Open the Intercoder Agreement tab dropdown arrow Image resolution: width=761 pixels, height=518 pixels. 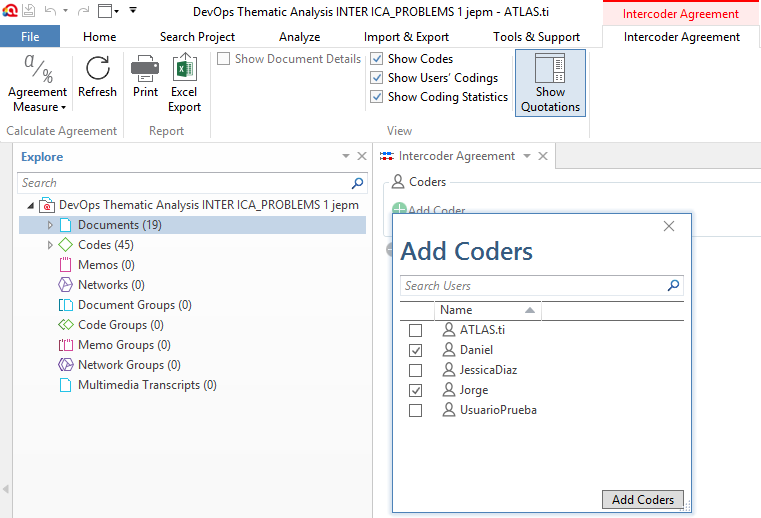tap(527, 156)
